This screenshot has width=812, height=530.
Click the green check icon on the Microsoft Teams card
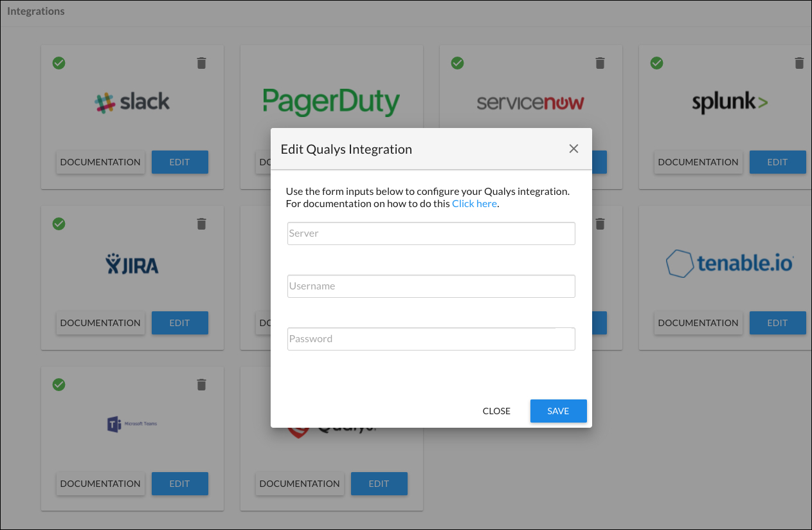59,385
